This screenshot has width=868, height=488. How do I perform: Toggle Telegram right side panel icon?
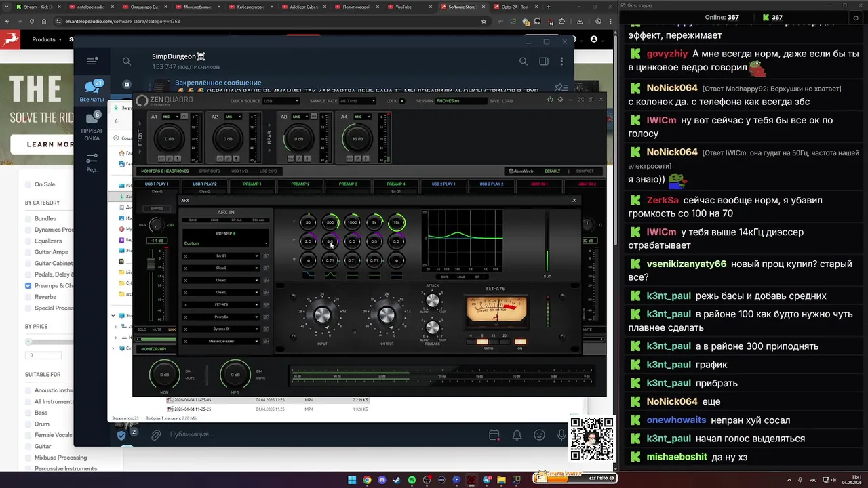pyautogui.click(x=544, y=61)
